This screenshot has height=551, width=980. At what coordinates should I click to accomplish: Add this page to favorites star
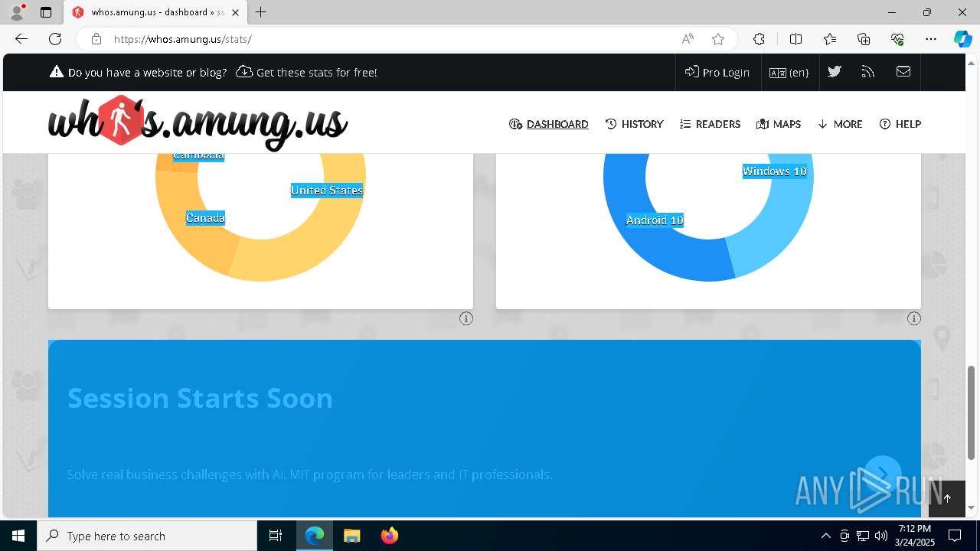(x=717, y=39)
